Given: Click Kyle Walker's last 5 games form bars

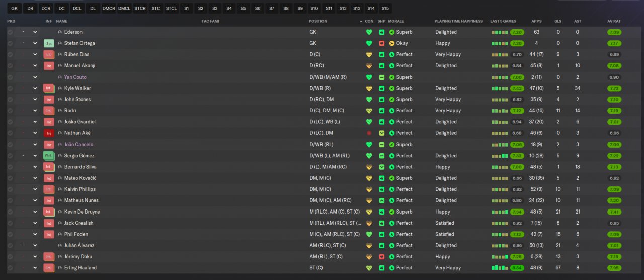Looking at the screenshot, I should [500, 88].
